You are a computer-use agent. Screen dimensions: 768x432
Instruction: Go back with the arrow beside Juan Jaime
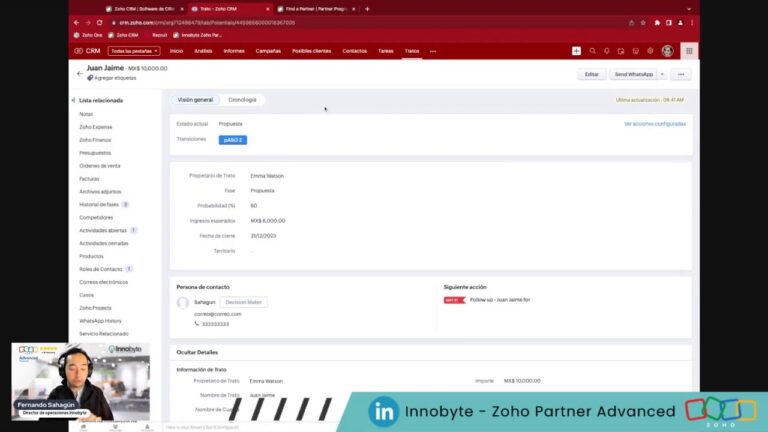coord(80,73)
